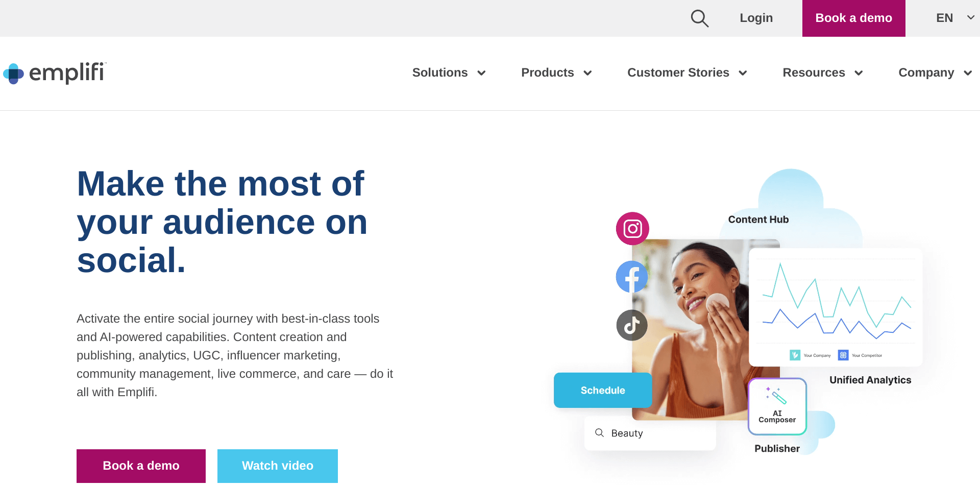Viewport: 980px width, 485px height.
Task: Click inside the Beauty search field
Action: [648, 433]
